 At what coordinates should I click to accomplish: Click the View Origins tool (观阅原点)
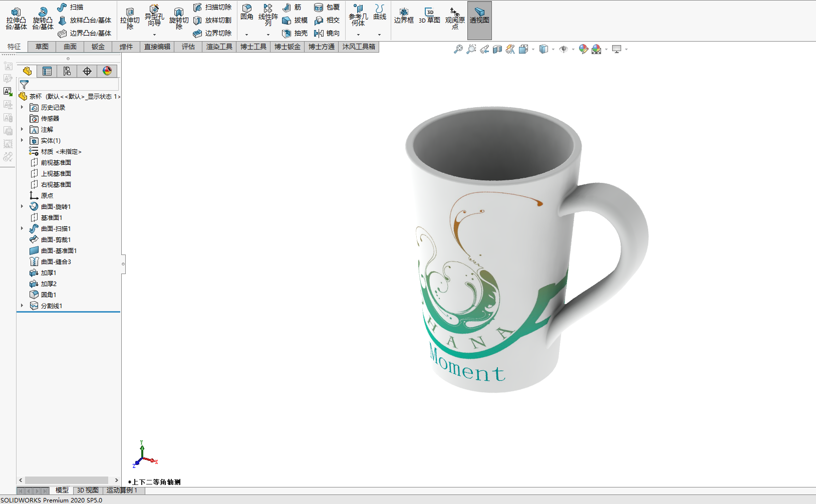pos(455,19)
